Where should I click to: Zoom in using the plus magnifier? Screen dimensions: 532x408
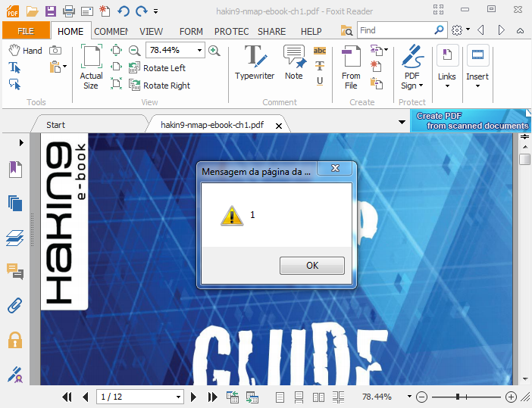tap(214, 51)
